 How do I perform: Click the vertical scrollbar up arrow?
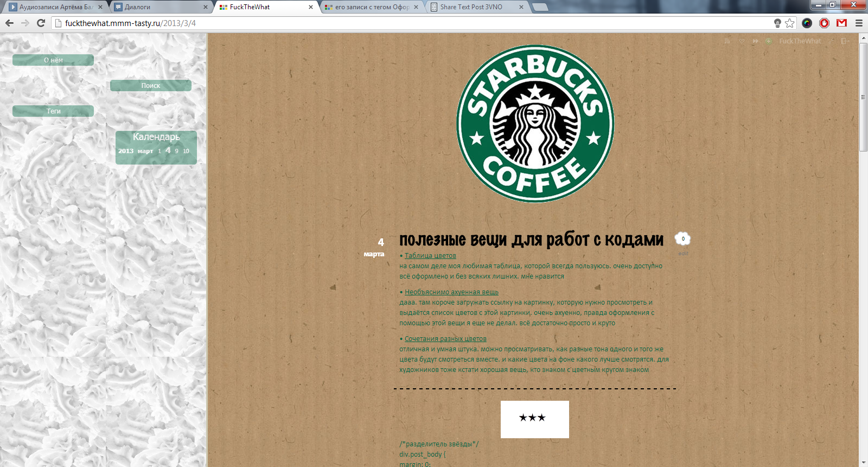[863, 38]
